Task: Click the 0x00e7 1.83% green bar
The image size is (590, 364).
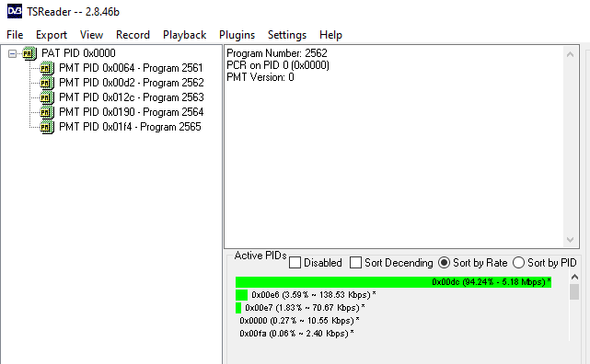Action: [x=238, y=308]
